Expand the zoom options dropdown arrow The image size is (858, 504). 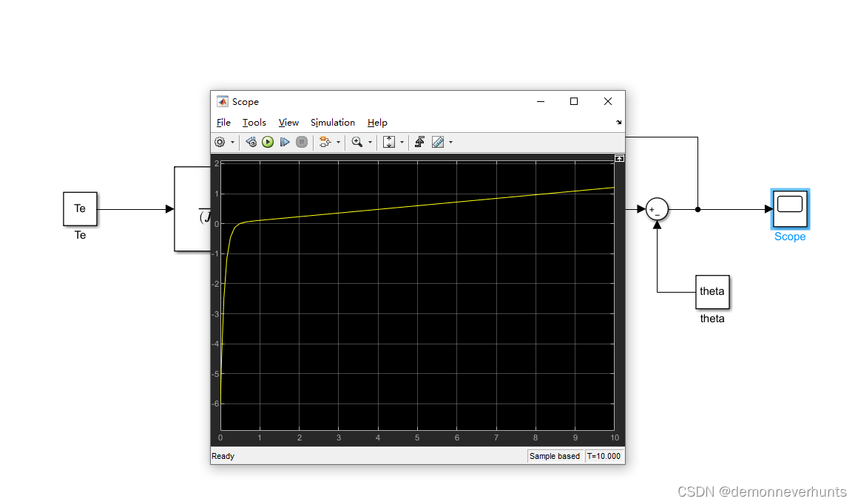tap(370, 142)
